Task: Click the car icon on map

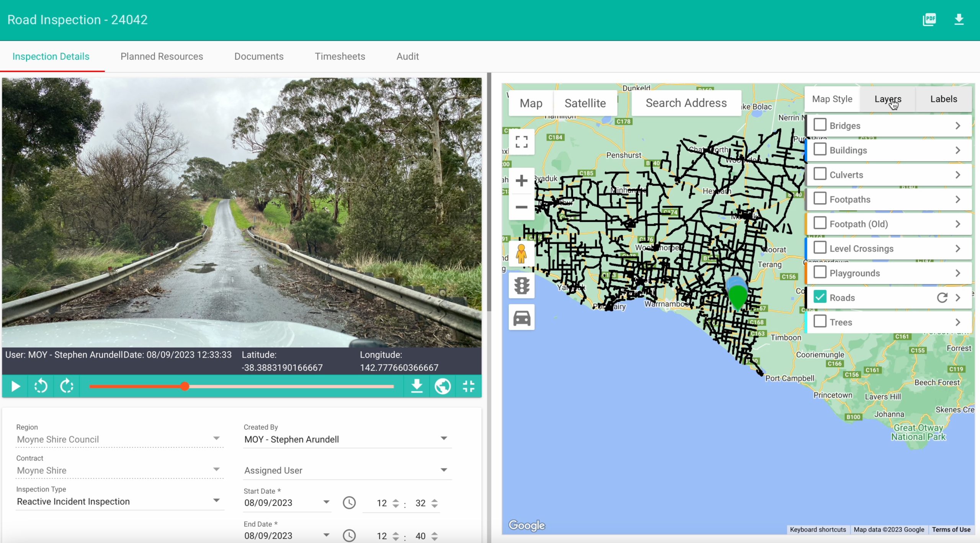Action: click(x=521, y=317)
